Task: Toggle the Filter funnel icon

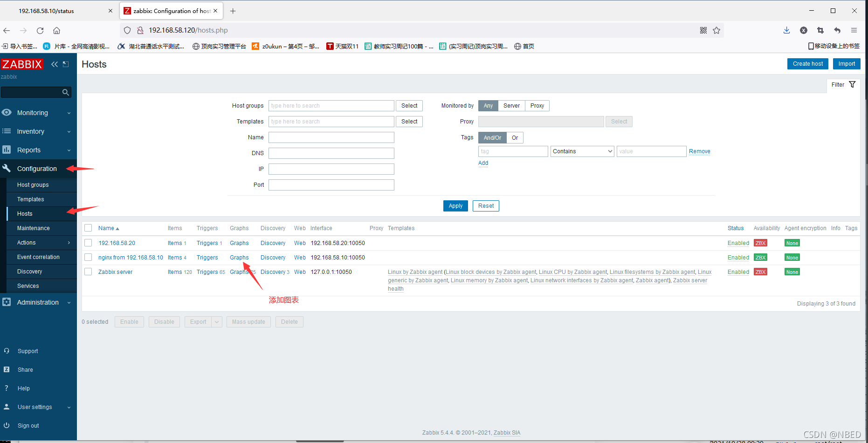Action: click(x=852, y=84)
